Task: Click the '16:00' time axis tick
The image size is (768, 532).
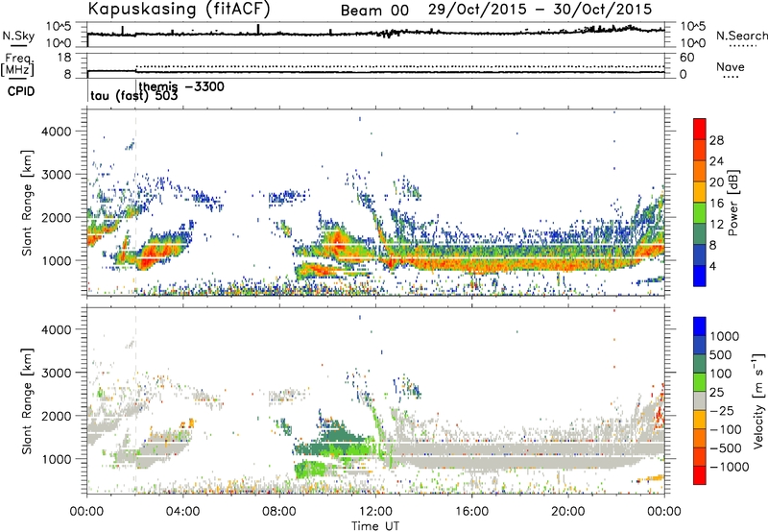Action: [x=471, y=512]
